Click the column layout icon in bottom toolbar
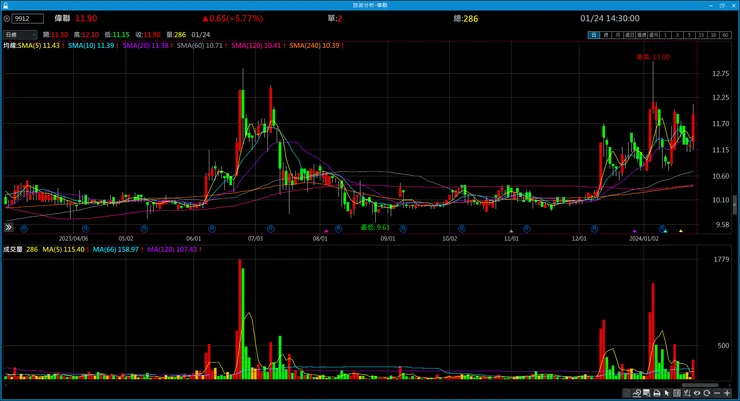This screenshot has height=401, width=740. (x=677, y=393)
